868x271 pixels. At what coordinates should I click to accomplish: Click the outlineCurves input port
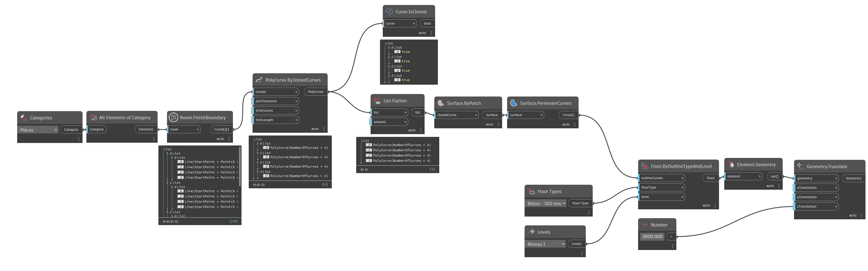[x=662, y=178]
